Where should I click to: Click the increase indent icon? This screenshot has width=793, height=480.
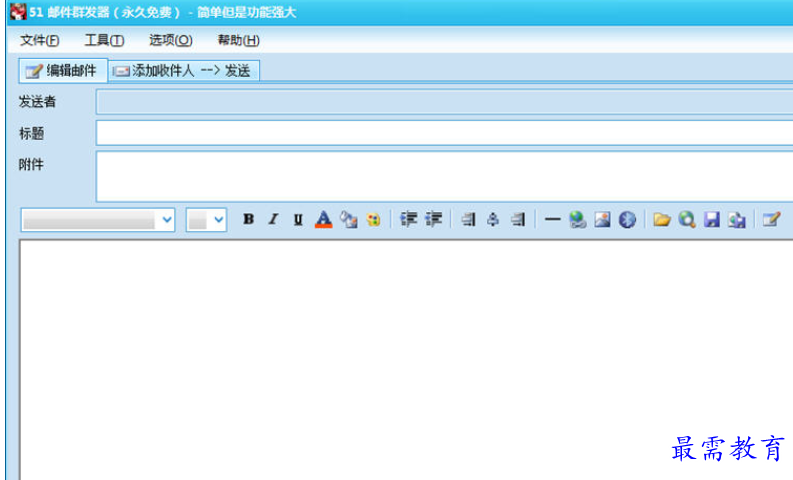click(x=433, y=219)
